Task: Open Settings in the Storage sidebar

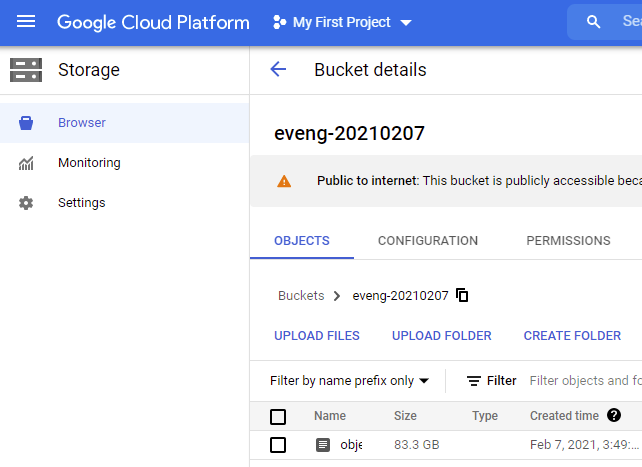Action: (124, 203)
